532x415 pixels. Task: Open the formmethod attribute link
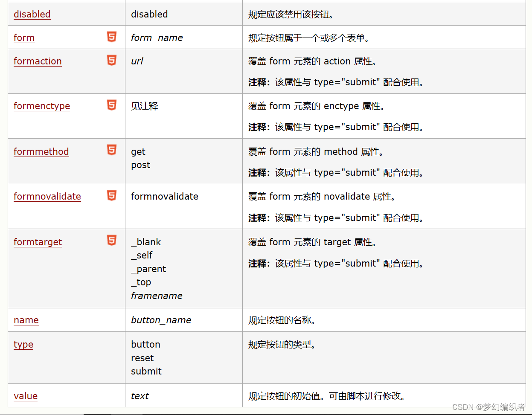(x=41, y=151)
